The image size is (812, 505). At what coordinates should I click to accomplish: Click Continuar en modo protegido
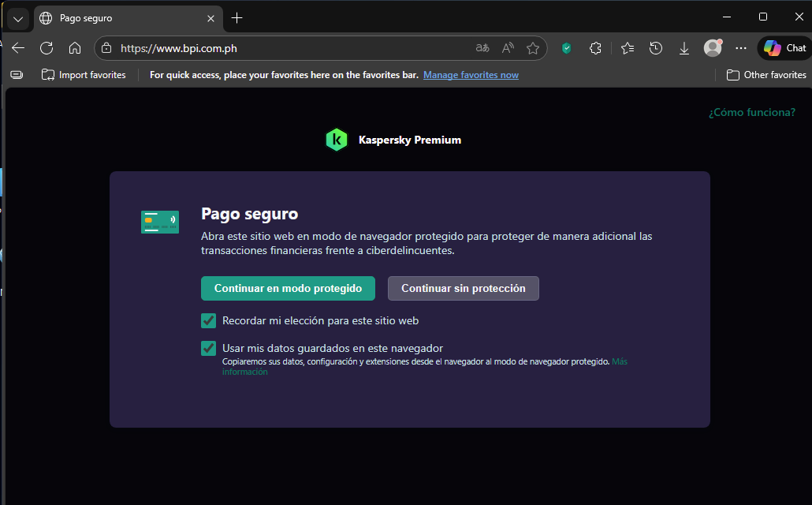[288, 288]
